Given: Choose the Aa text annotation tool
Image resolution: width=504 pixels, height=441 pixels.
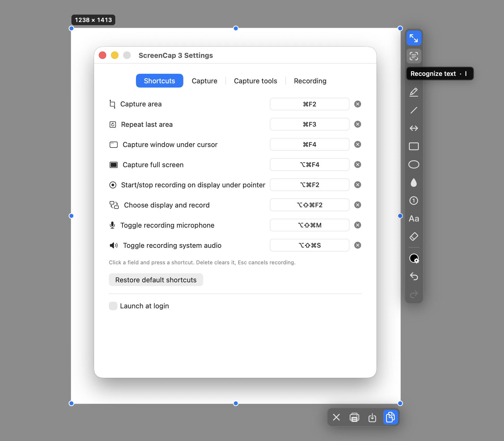Looking at the screenshot, I should [x=414, y=219].
